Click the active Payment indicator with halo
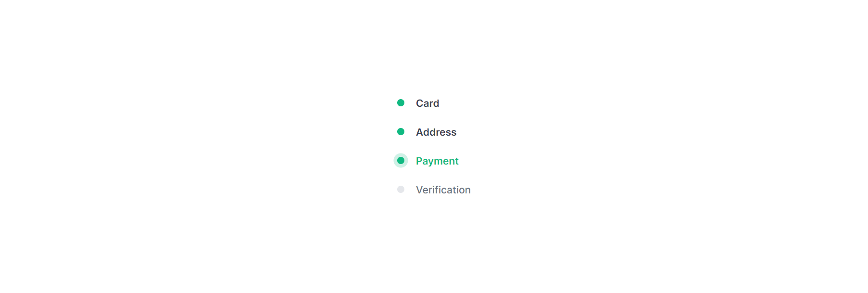 pyautogui.click(x=401, y=161)
